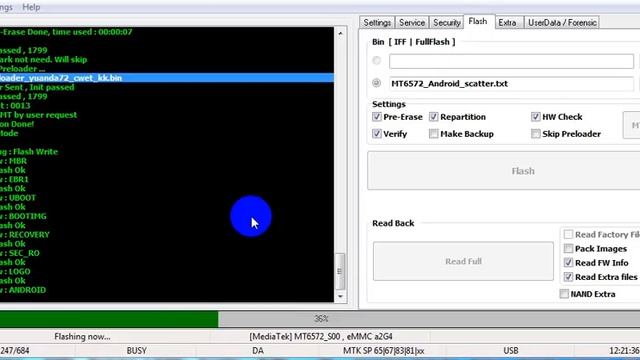Click the USB status bar entry
Screen dimensions: 640x360
(x=511, y=351)
